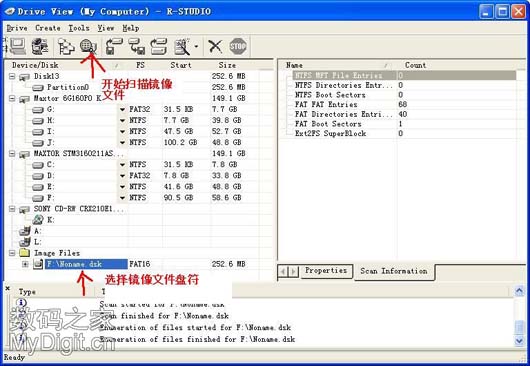The image size is (530, 366).
Task: Open the dropdown arrow for drive C:
Action: (122, 165)
